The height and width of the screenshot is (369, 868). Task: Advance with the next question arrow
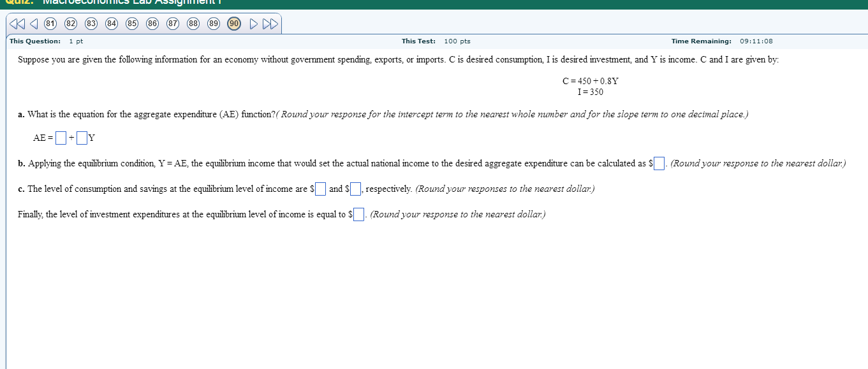pyautogui.click(x=253, y=23)
